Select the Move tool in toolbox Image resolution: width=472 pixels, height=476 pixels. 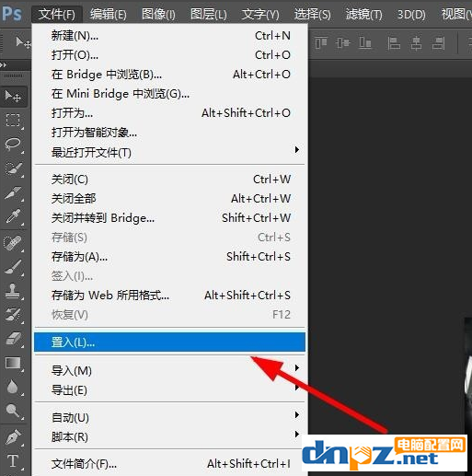(x=13, y=97)
